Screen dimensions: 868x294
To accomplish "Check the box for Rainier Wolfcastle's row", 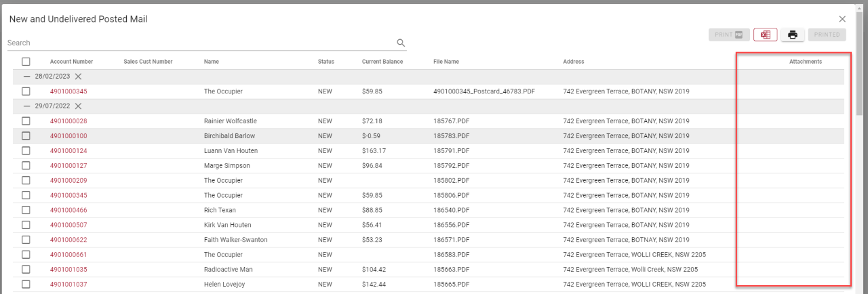I will (26, 121).
